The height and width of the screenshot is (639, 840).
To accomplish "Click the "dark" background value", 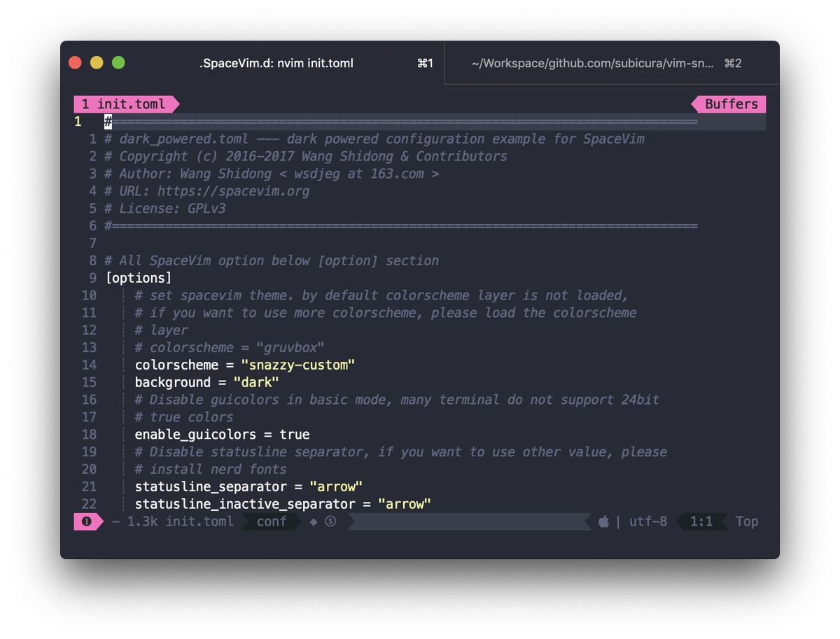I will tap(256, 382).
